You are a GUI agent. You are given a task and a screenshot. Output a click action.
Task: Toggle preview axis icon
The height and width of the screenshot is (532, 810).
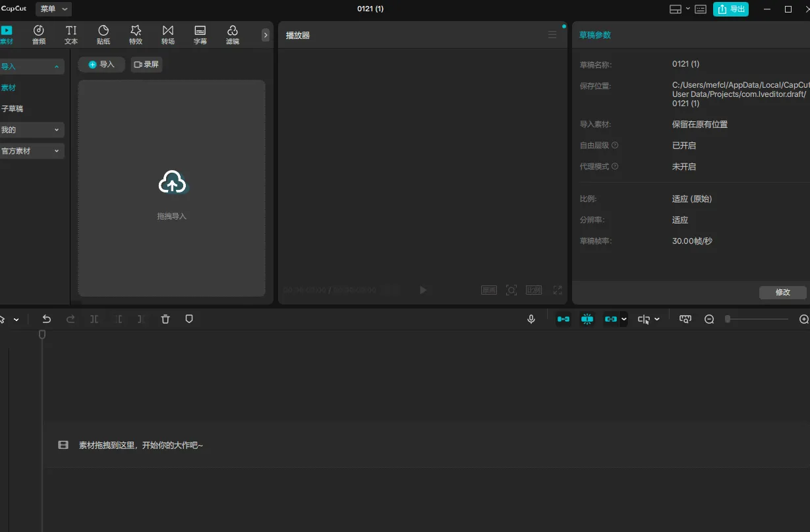click(x=685, y=319)
